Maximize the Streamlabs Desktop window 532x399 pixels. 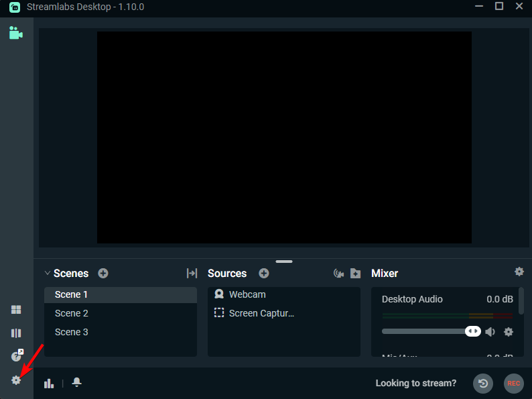click(498, 6)
